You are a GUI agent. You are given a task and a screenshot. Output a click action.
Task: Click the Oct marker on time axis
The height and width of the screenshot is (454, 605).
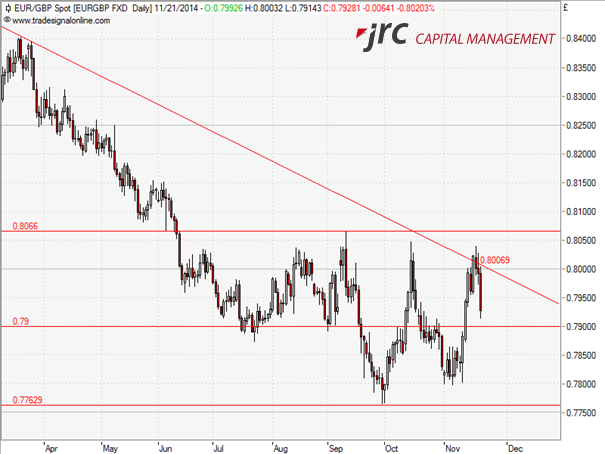point(392,448)
